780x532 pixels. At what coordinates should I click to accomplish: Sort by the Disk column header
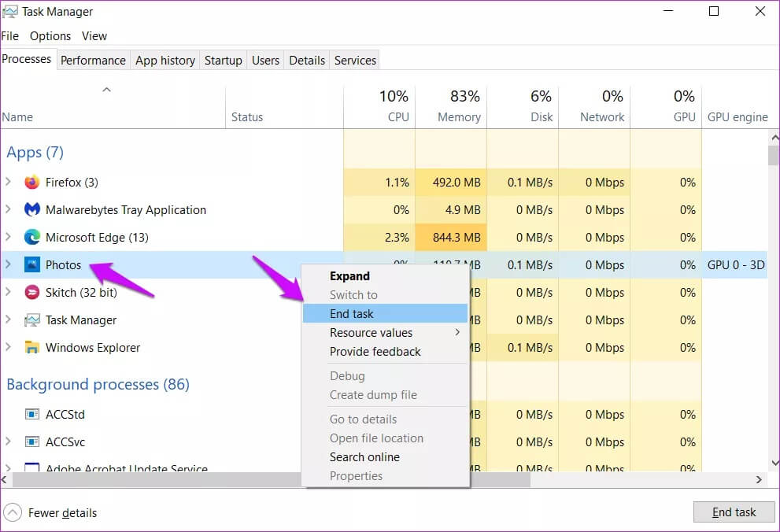pos(523,107)
